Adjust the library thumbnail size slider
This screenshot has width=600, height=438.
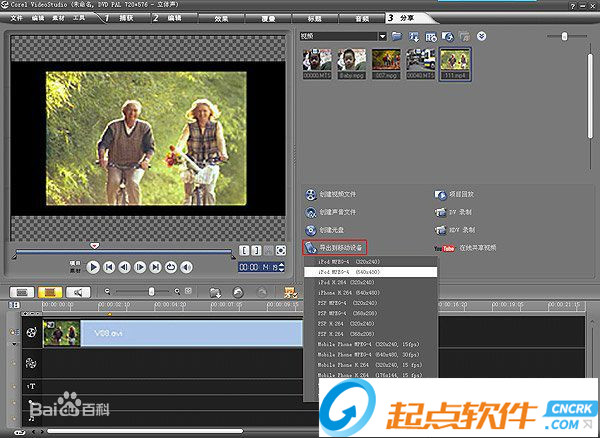coord(564,36)
